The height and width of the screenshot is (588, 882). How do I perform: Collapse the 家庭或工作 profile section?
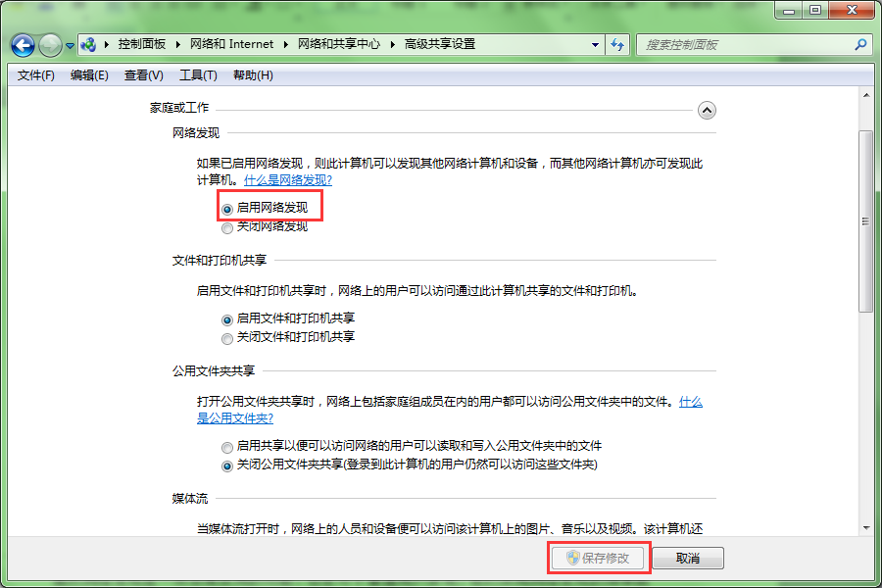click(707, 111)
